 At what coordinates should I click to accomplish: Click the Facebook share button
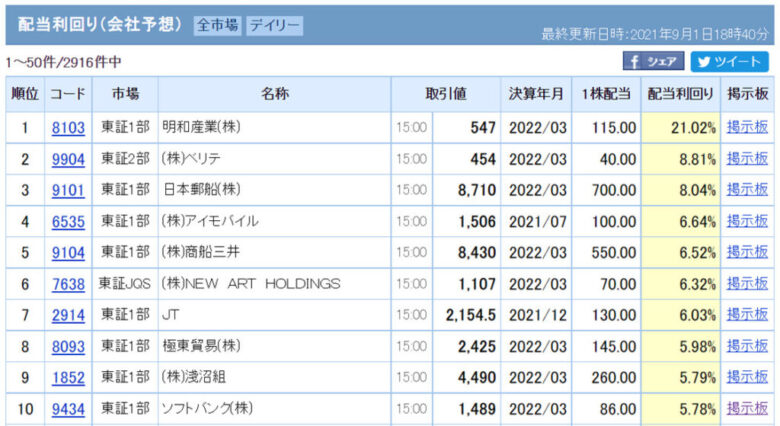(x=653, y=62)
